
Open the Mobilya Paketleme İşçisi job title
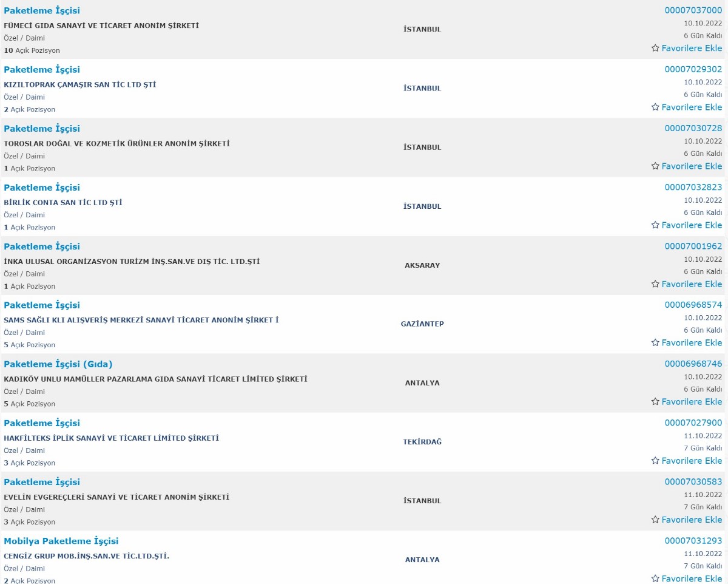61,541
